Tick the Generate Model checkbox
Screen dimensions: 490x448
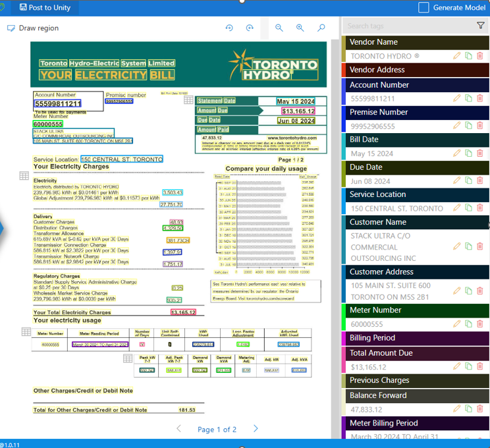(x=423, y=7)
